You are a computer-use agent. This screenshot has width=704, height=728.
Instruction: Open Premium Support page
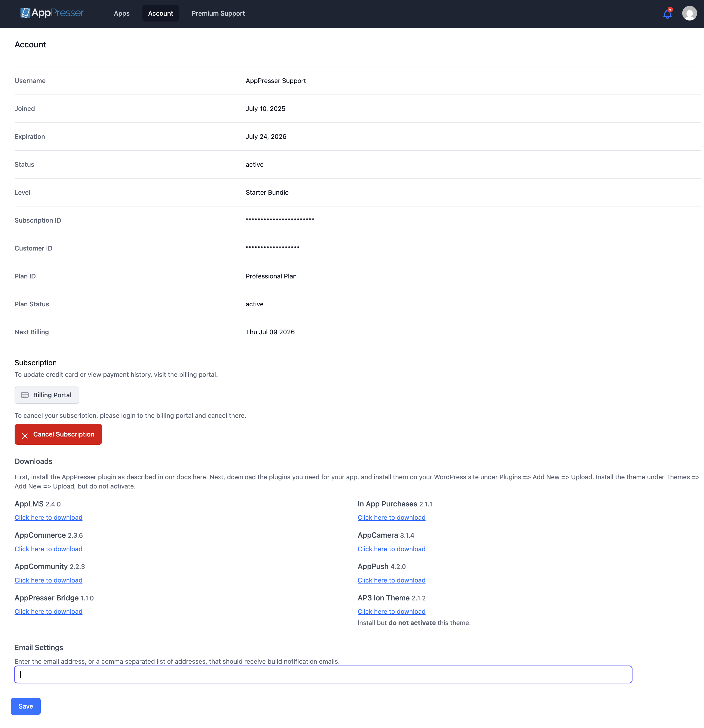(x=218, y=13)
